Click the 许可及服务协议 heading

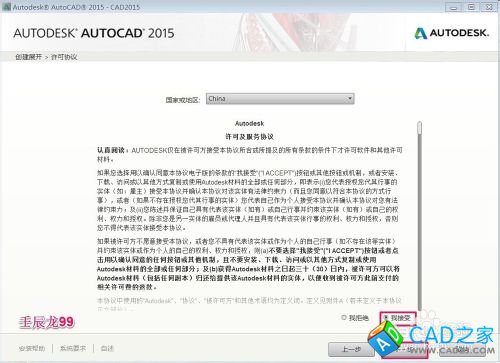250,137
